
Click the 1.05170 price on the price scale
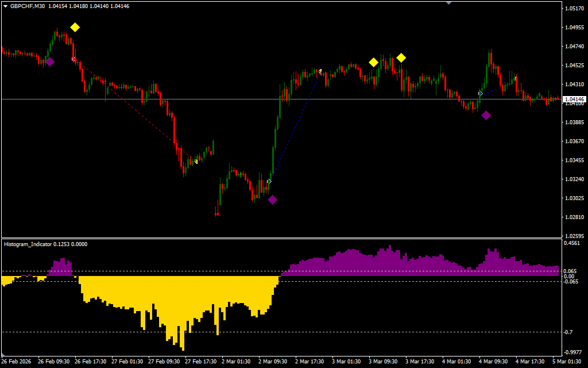tap(574, 9)
